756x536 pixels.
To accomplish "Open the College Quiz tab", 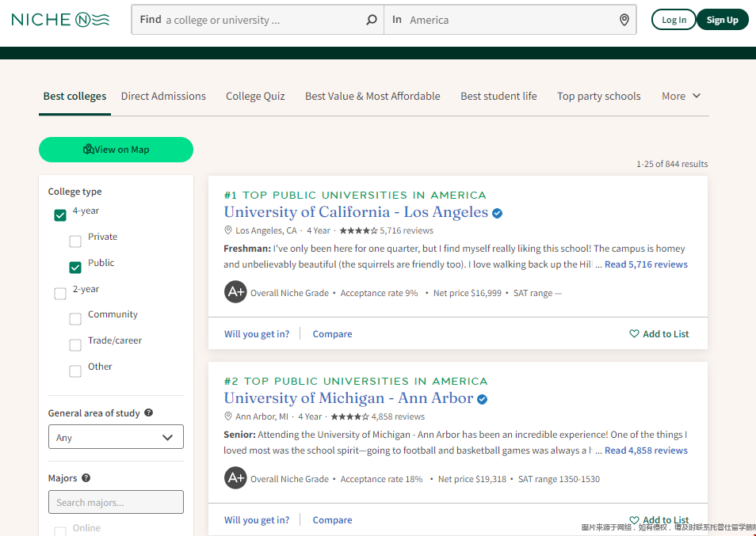I will click(255, 96).
